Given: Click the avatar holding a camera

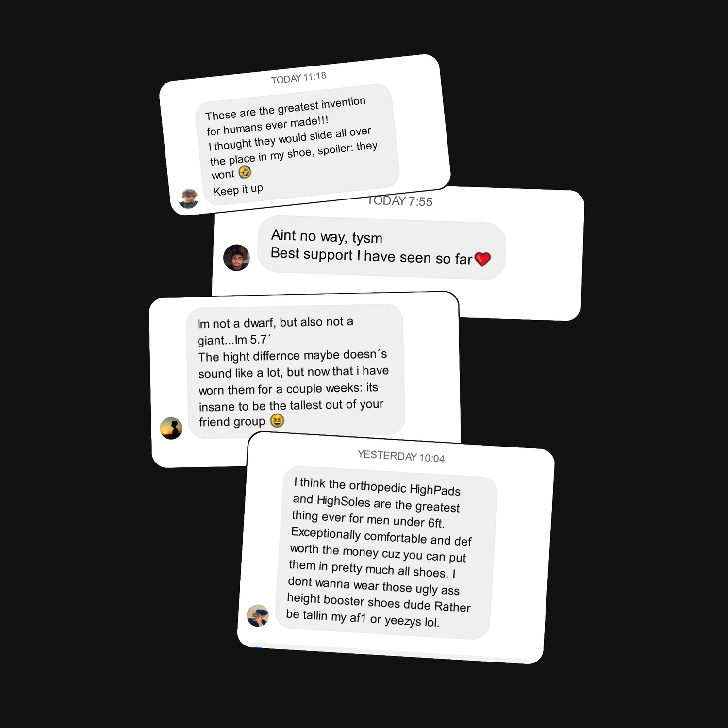Looking at the screenshot, I should 258,615.
